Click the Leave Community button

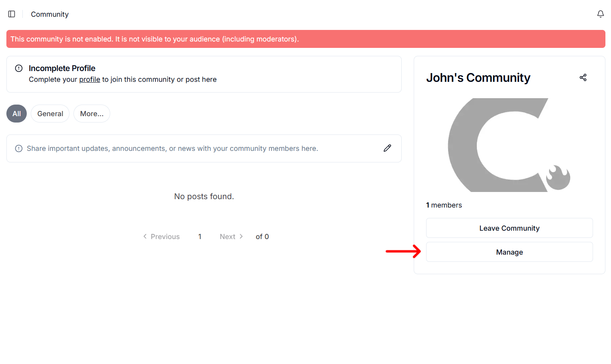coord(509,228)
